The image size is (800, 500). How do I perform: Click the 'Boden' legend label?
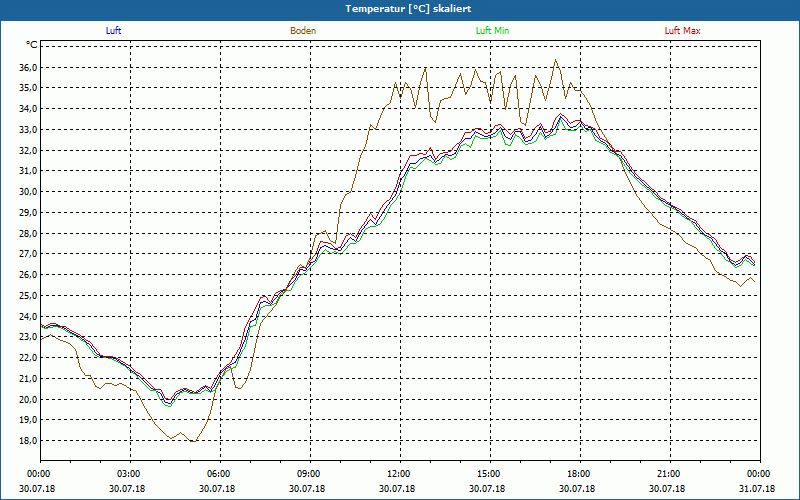pyautogui.click(x=303, y=31)
